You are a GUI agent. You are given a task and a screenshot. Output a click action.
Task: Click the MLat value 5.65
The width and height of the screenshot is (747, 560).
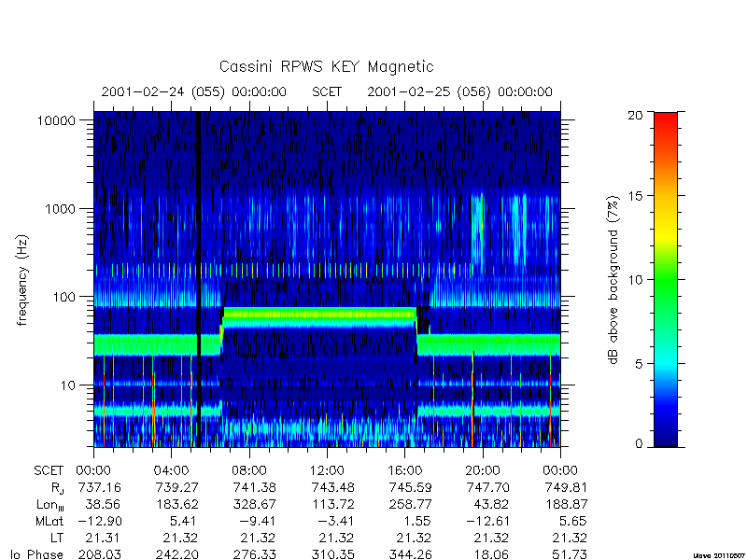pyautogui.click(x=572, y=522)
